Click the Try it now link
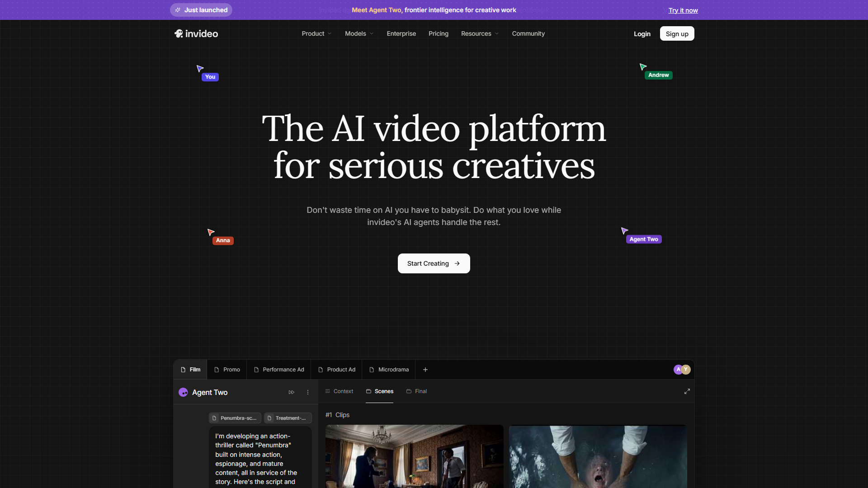 683,10
